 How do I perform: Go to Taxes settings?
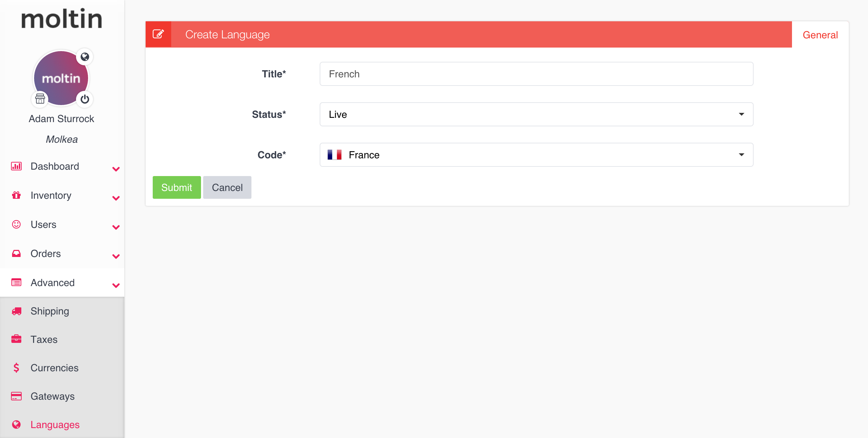(x=62, y=339)
